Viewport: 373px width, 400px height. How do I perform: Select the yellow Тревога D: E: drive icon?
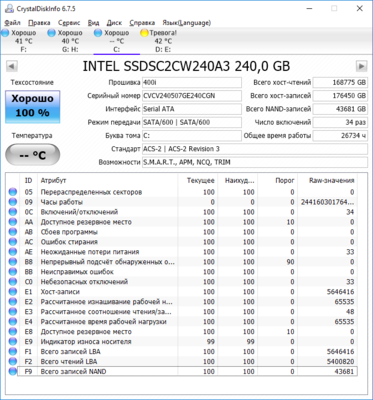click(x=144, y=33)
